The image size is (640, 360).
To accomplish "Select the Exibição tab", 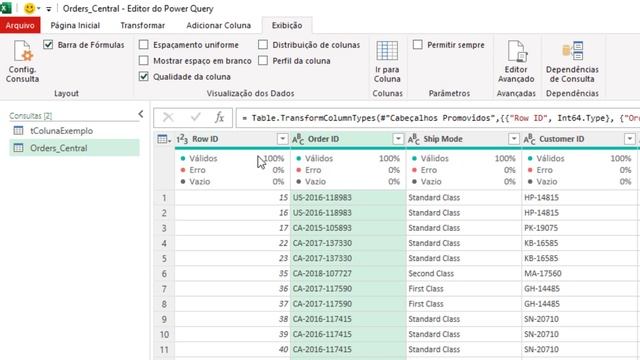I will pos(287,25).
